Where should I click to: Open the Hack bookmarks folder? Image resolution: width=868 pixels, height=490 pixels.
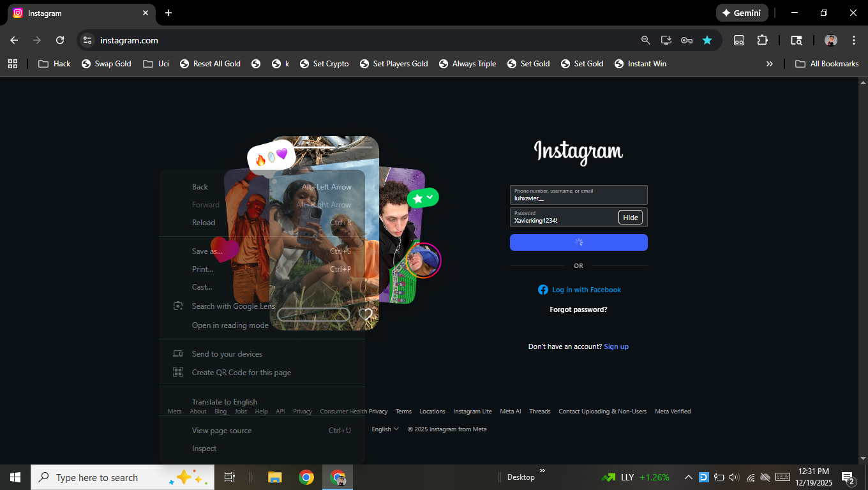click(x=54, y=64)
